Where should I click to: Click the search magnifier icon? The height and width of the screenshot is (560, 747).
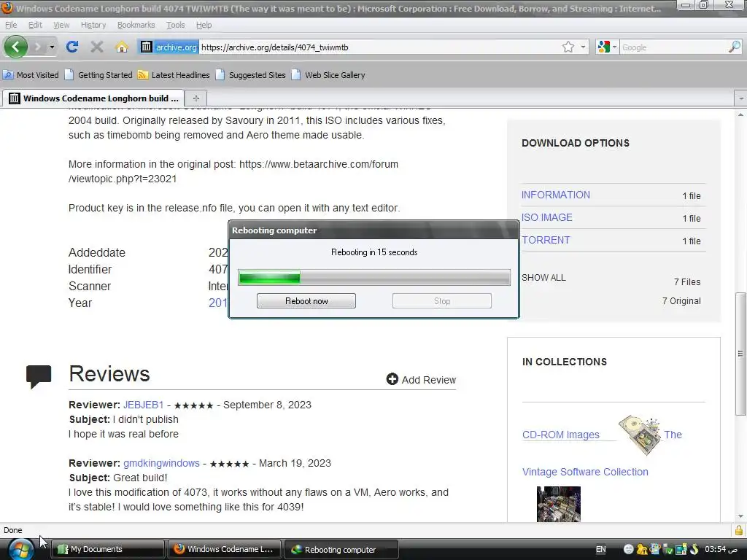point(735,47)
